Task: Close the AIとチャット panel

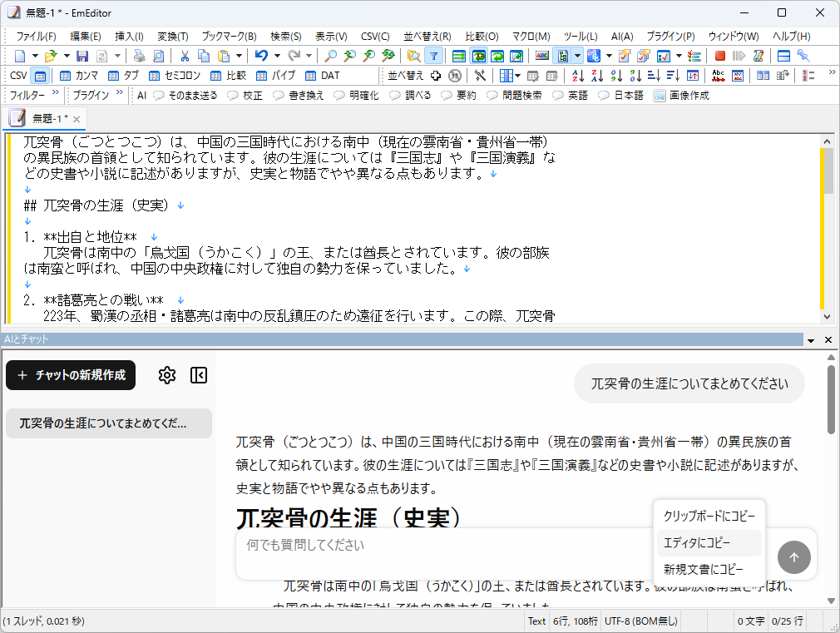Action: (x=828, y=340)
